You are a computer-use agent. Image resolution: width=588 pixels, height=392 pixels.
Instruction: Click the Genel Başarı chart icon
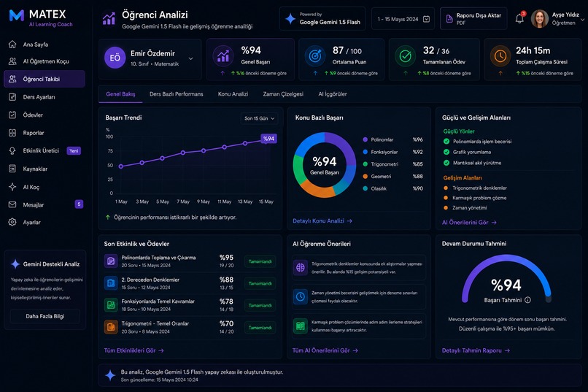coord(223,56)
